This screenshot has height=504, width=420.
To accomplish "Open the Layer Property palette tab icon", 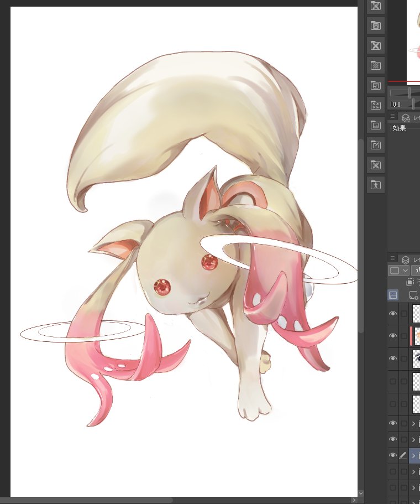I will 406,118.
